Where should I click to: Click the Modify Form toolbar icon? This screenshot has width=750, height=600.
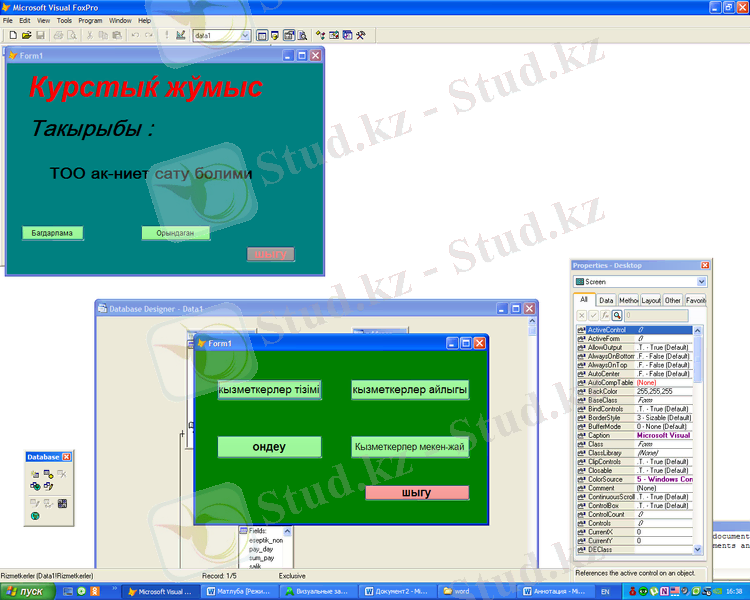(x=180, y=35)
